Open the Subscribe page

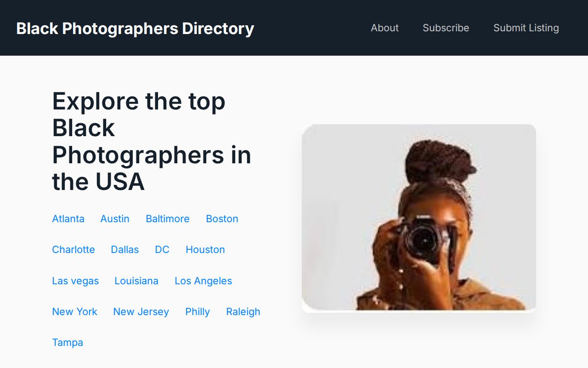pos(446,28)
